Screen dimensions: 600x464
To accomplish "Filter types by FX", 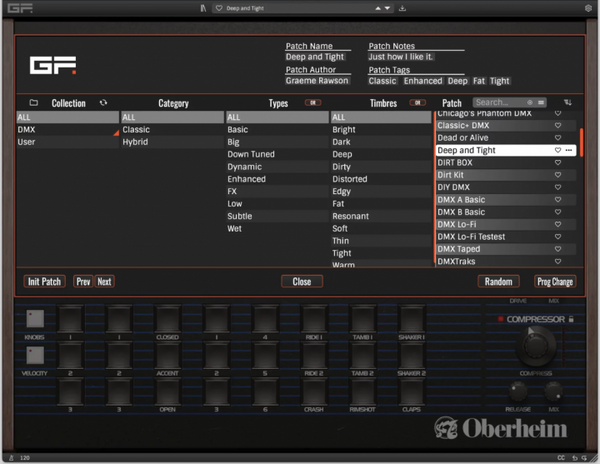I will [x=277, y=191].
